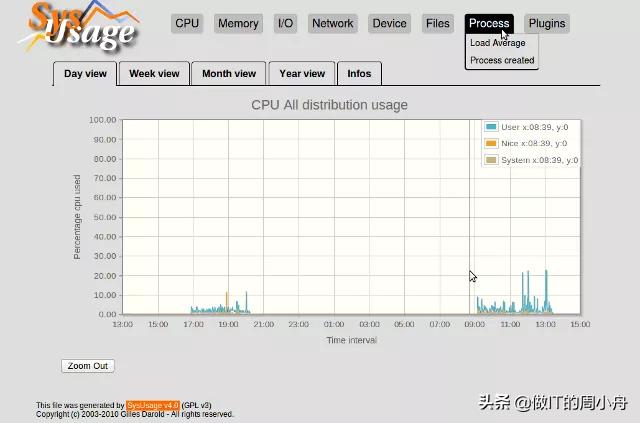Open the CPU menu
640x423 pixels.
[x=187, y=23]
